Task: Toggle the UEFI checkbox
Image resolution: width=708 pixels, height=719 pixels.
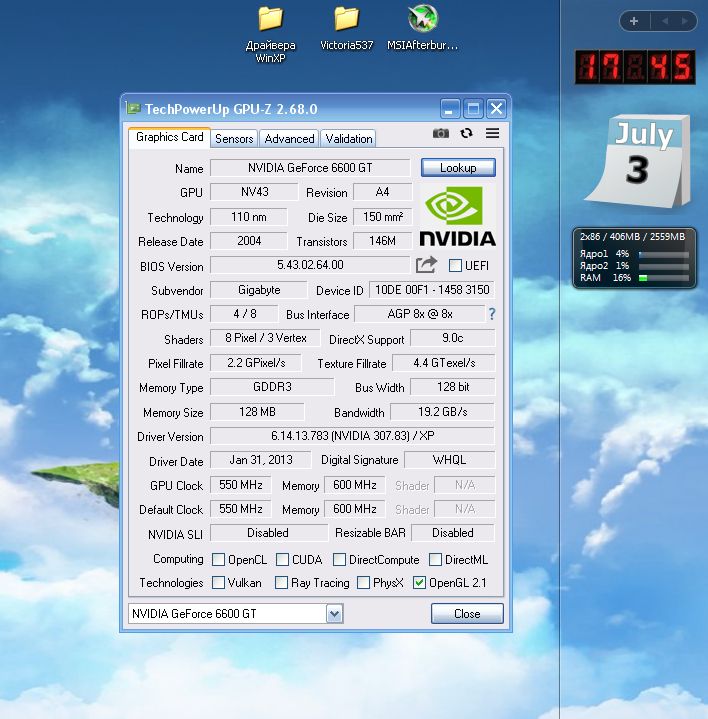Action: (455, 265)
